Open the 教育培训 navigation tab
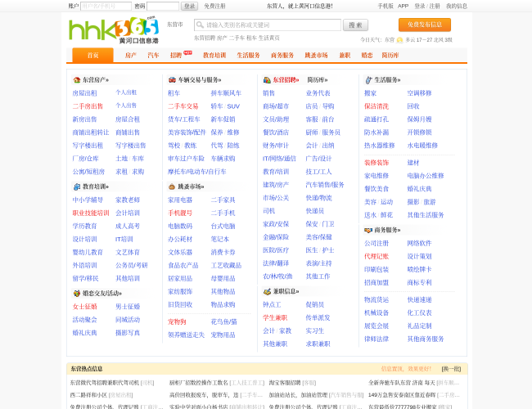Image resolution: width=532 pixels, height=409 pixels. 214,56
